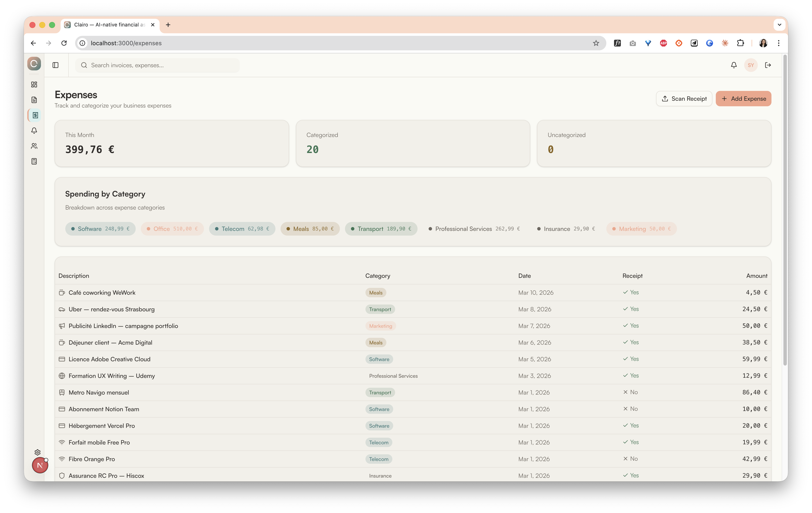Viewport: 812px width, 513px height.
Task: Click the Date column header
Action: [524, 275]
